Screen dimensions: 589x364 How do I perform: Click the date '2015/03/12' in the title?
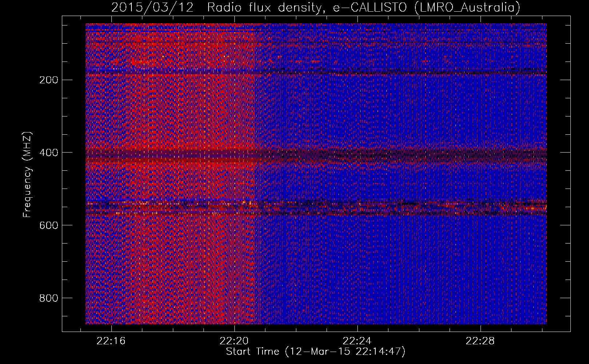[152, 8]
